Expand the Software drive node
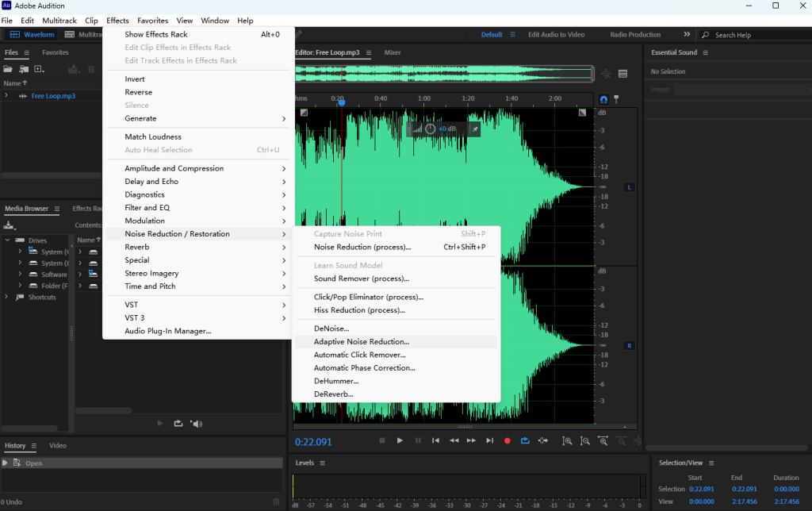Image resolution: width=812 pixels, height=511 pixels. (20, 275)
